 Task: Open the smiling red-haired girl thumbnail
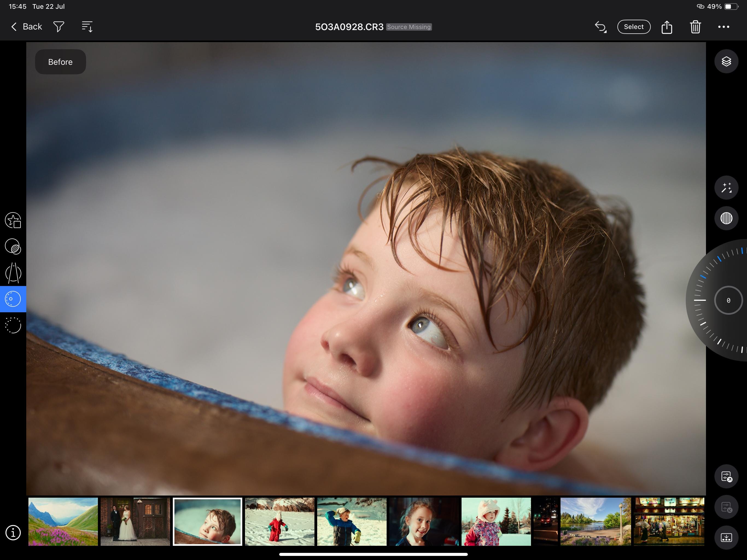pos(424,521)
